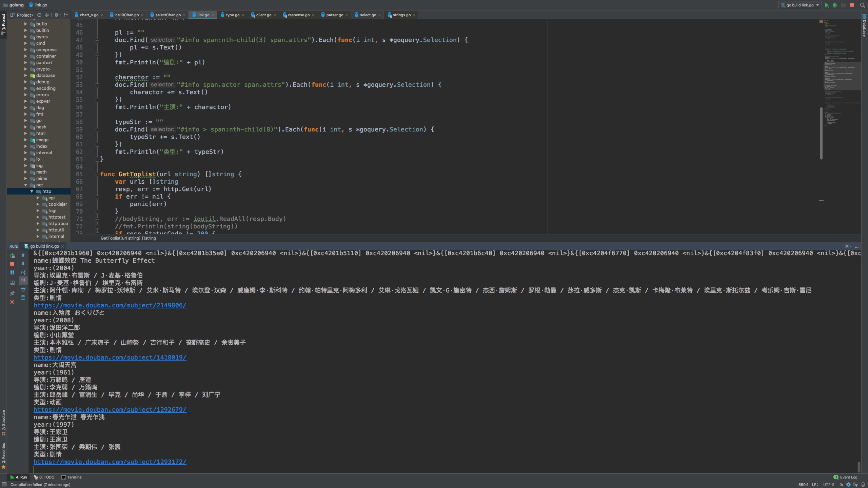Start debugging with the bug icon
Screen dimensions: 868x488
[835, 5]
